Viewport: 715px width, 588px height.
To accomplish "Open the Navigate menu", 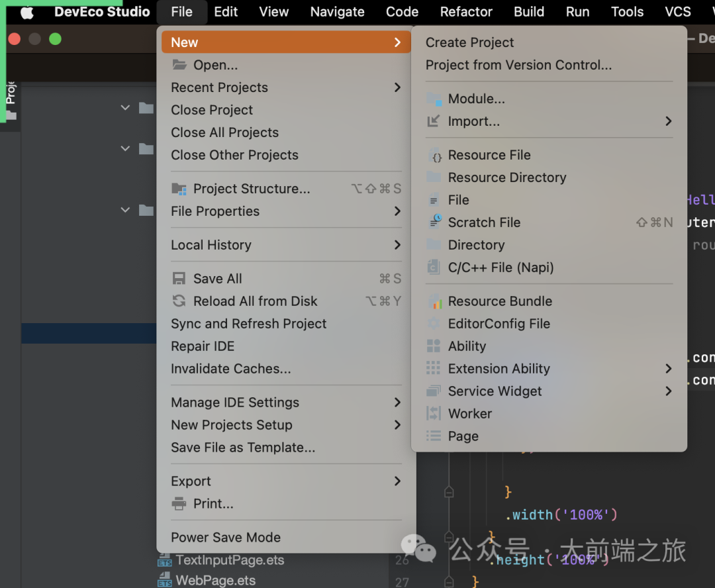I will (x=338, y=12).
